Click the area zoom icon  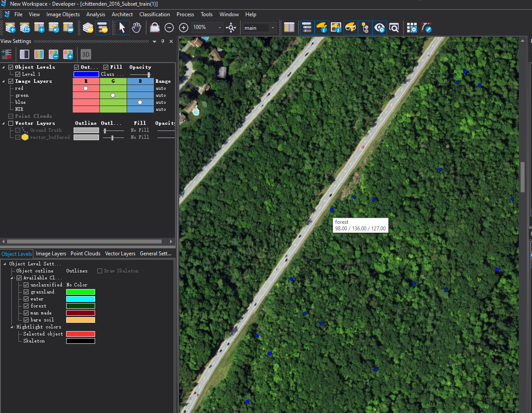pyautogui.click(x=154, y=28)
